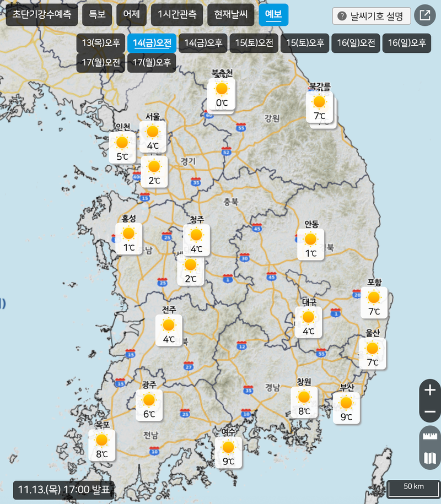Select the ruler distance measurement tool
The width and height of the screenshot is (441, 504).
[x=430, y=437]
